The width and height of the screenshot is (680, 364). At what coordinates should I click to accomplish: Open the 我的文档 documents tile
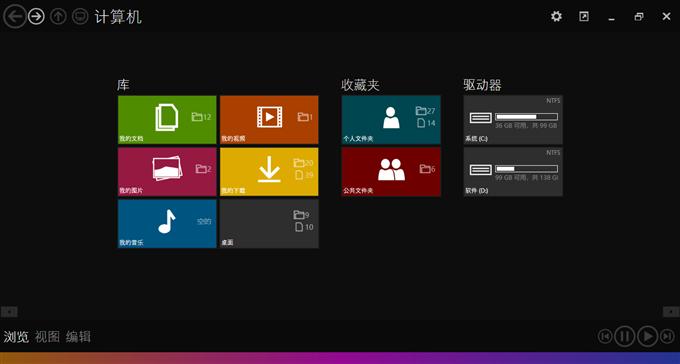[167, 120]
